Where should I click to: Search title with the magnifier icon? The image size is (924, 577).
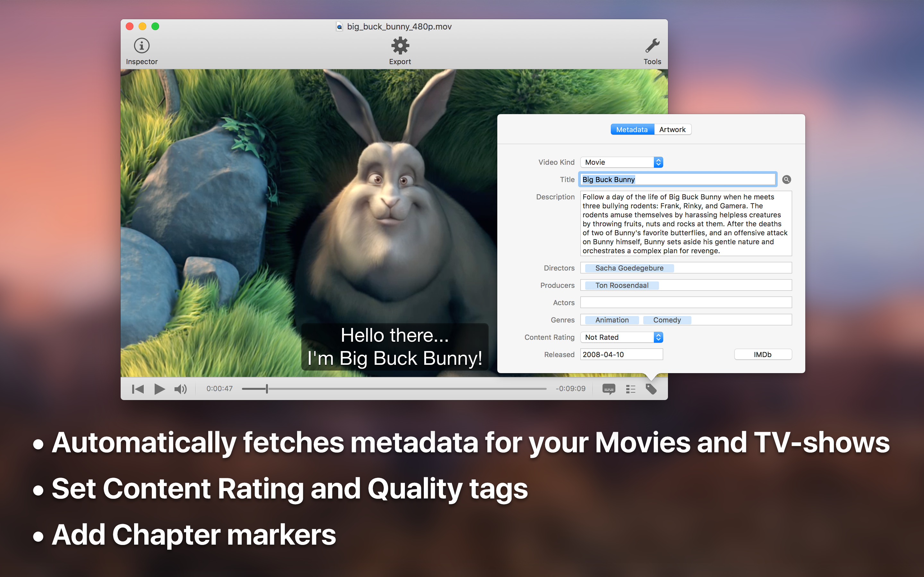pyautogui.click(x=786, y=180)
